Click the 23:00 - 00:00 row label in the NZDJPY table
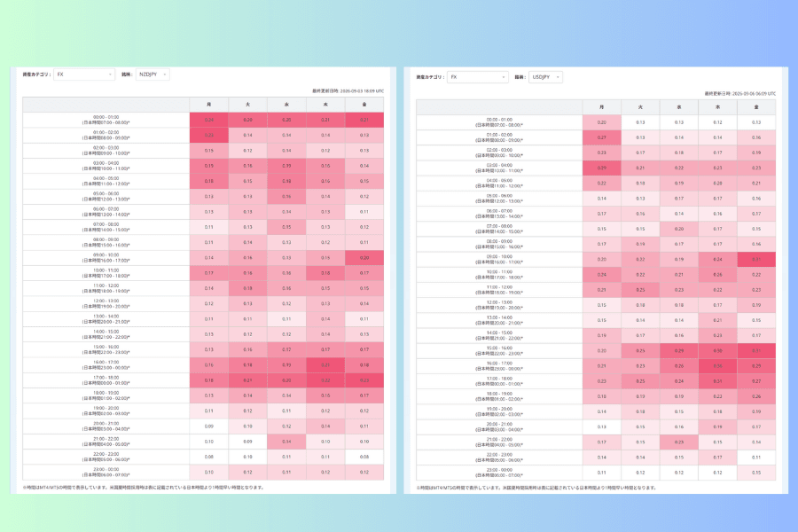This screenshot has width=798, height=532. [106, 472]
